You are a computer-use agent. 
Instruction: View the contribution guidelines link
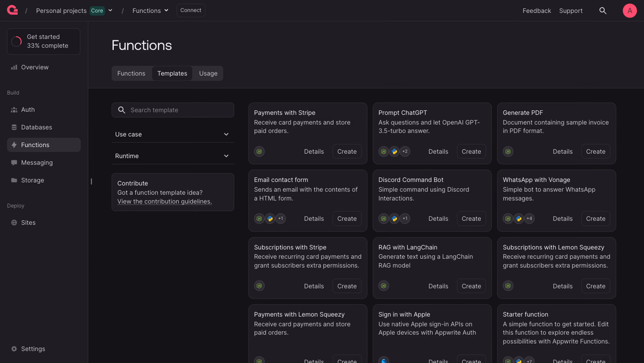(165, 201)
